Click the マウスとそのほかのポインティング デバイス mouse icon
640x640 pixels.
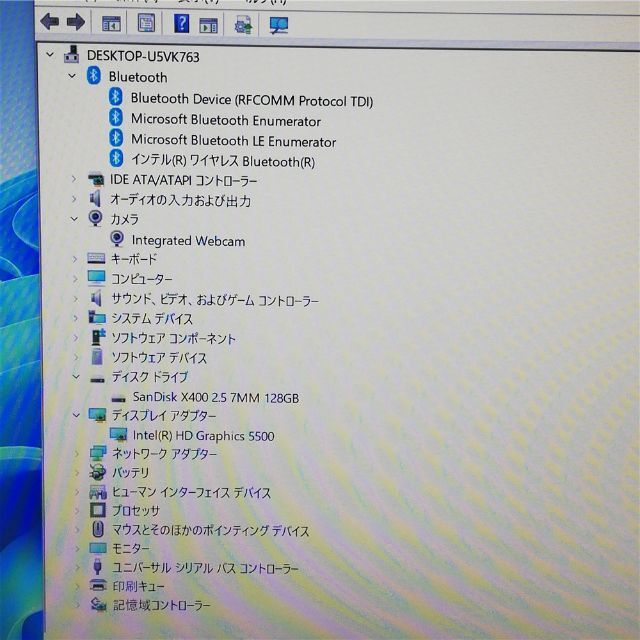(98, 529)
